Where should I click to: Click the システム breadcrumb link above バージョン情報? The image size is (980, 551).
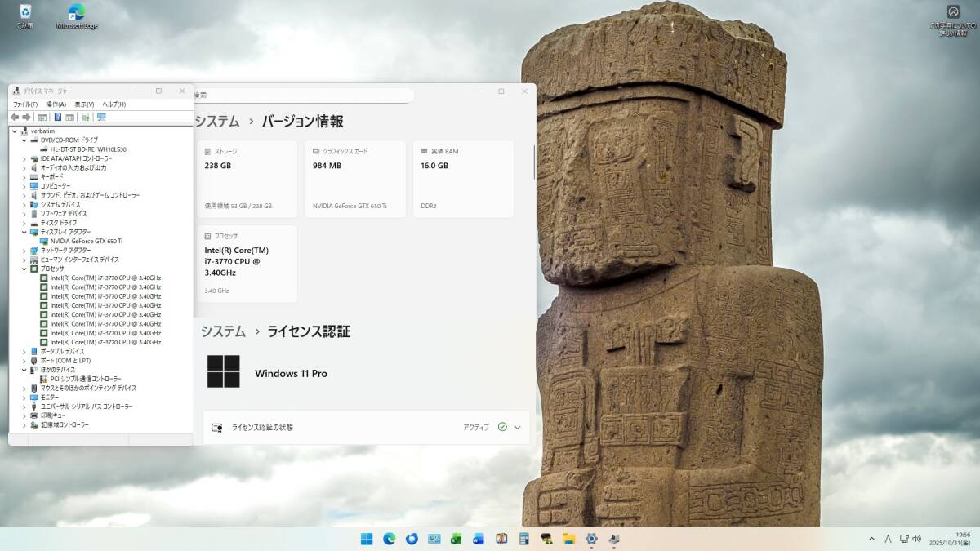pyautogui.click(x=217, y=122)
